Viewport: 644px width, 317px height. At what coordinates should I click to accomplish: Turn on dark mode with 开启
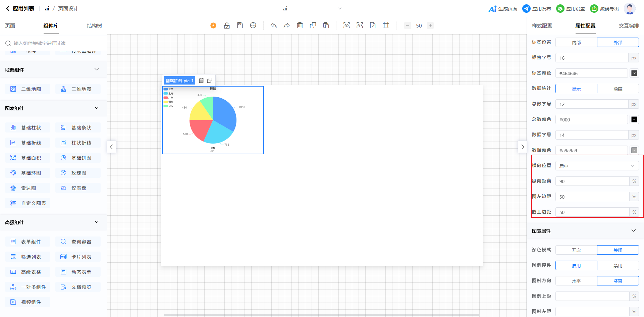576,250
